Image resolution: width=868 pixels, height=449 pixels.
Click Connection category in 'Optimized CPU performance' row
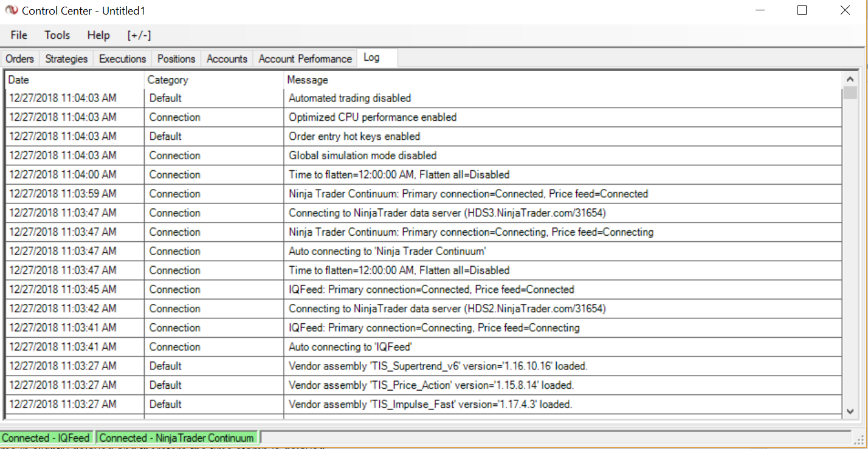[175, 117]
